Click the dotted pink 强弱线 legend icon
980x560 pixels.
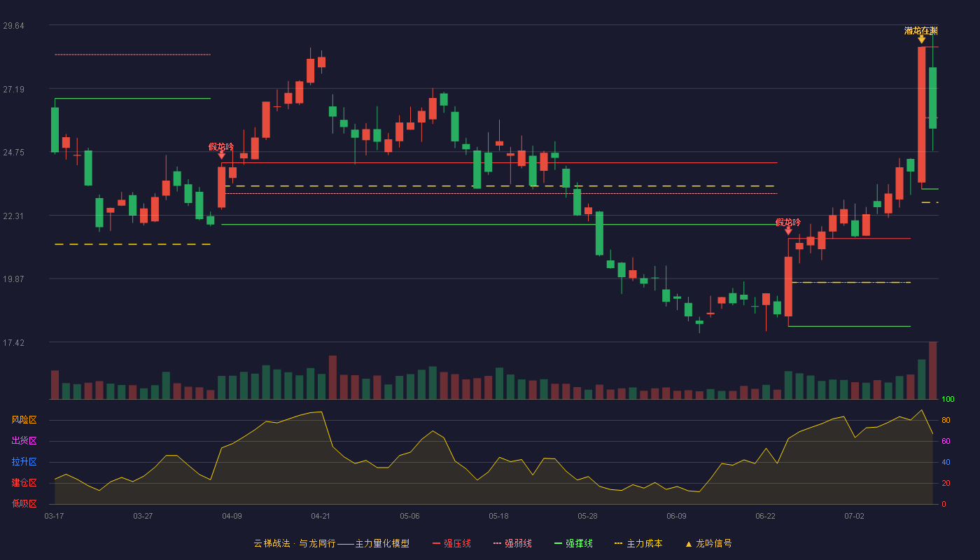coord(497,543)
